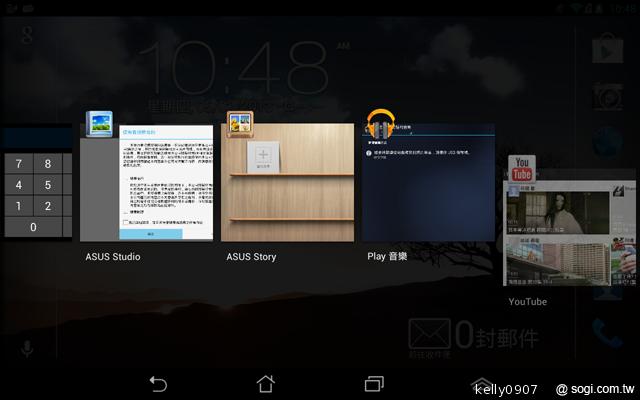The width and height of the screenshot is (640, 400).
Task: Tap the Home navigation button
Action: pos(266,384)
